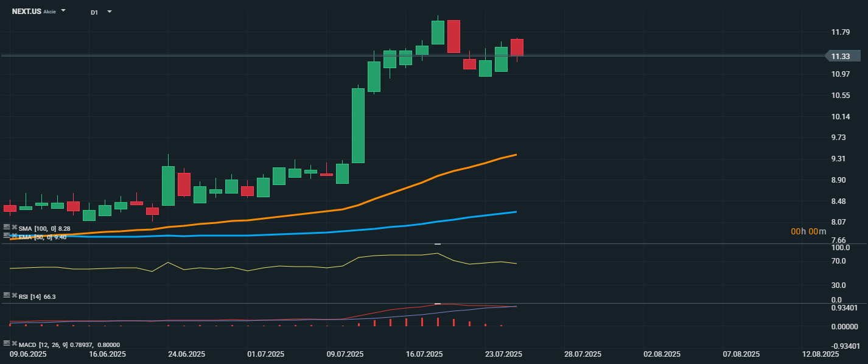Click the orange EMA 50 line
868x364 pixels.
tap(426, 181)
